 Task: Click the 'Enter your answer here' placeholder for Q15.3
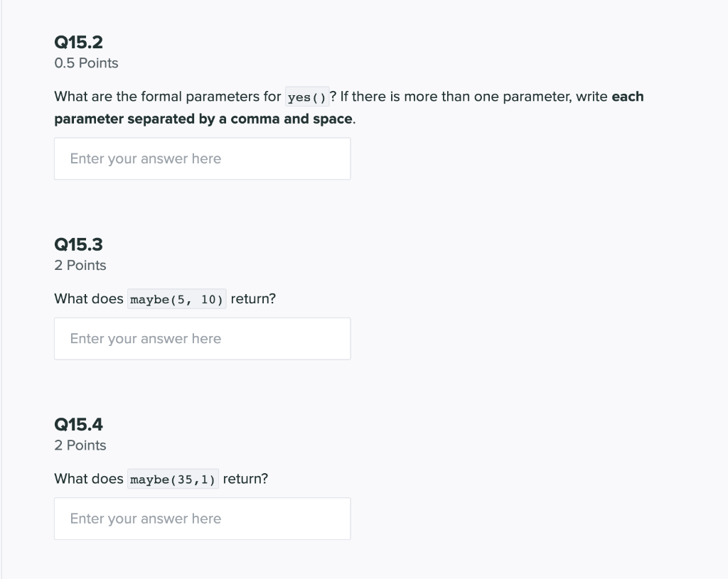tap(145, 338)
